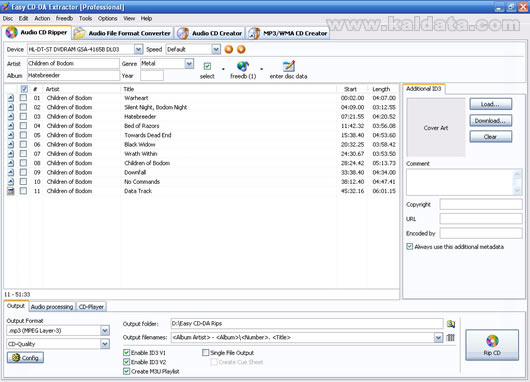This screenshot has width=530, height=382.
Task: Toggle the select-all tracks header checkbox
Action: point(24,89)
